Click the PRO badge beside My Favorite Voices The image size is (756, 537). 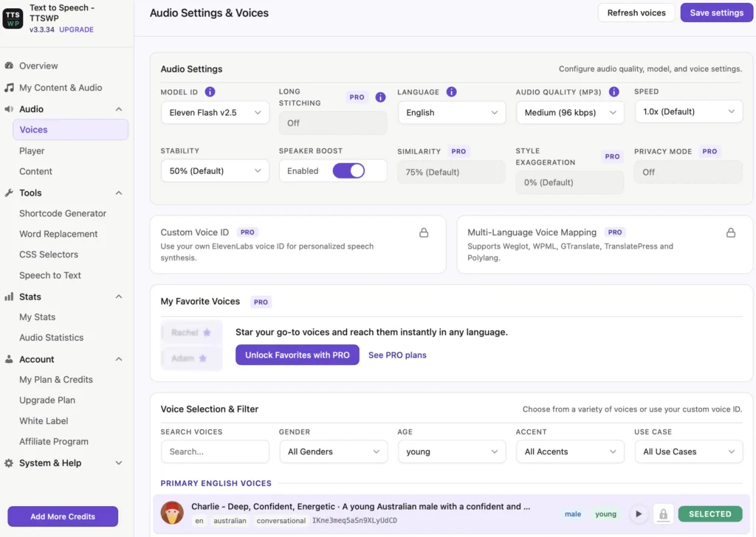(x=261, y=302)
